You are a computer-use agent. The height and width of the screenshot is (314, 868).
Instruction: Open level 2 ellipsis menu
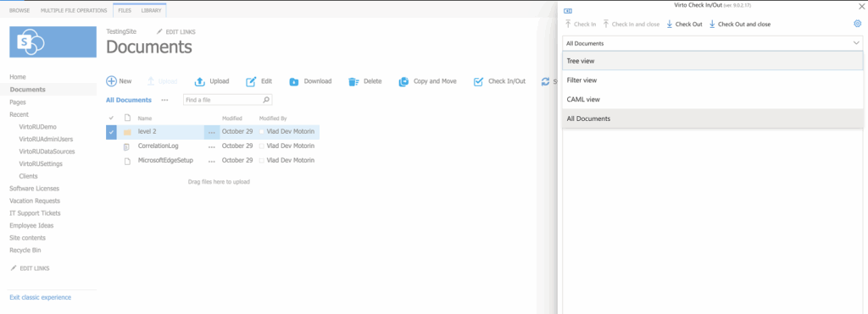pos(211,132)
